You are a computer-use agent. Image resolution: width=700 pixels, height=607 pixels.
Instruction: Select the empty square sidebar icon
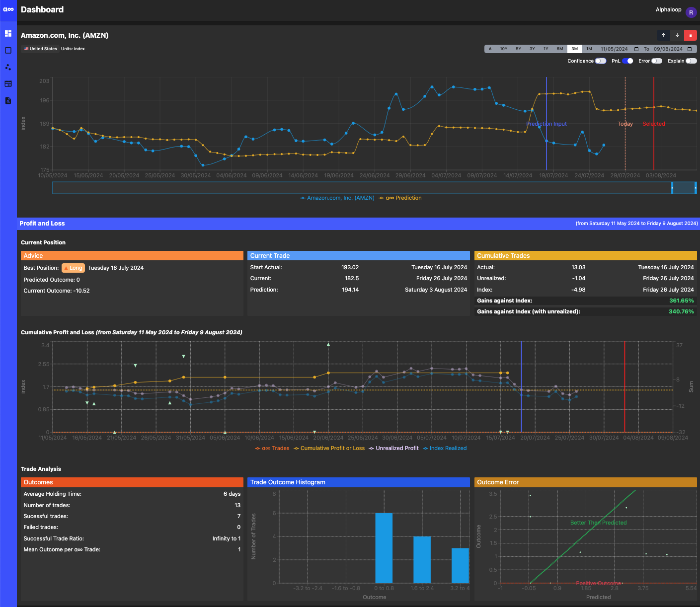pyautogui.click(x=8, y=50)
